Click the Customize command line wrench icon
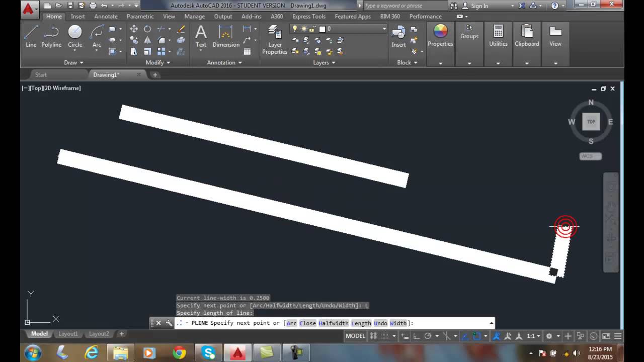644x362 pixels. click(x=169, y=323)
